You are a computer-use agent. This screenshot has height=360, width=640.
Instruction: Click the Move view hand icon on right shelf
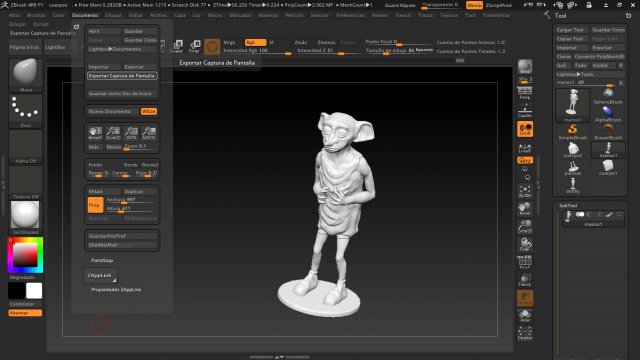[525, 209]
